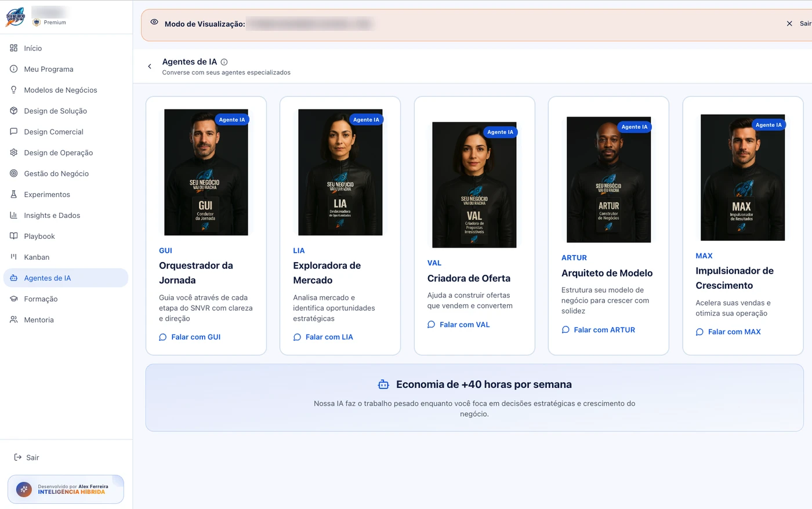
Task: Click the Arquiteto de Modelo heading
Action: [607, 273]
